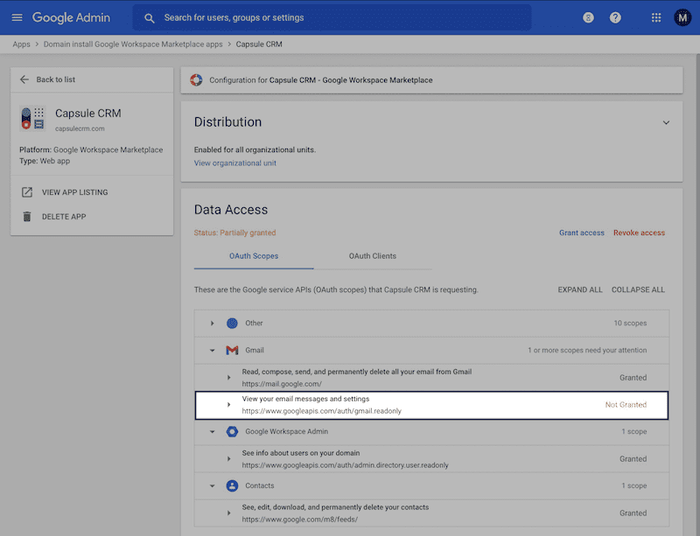
Task: Click the Gmail M icon
Action: click(232, 350)
